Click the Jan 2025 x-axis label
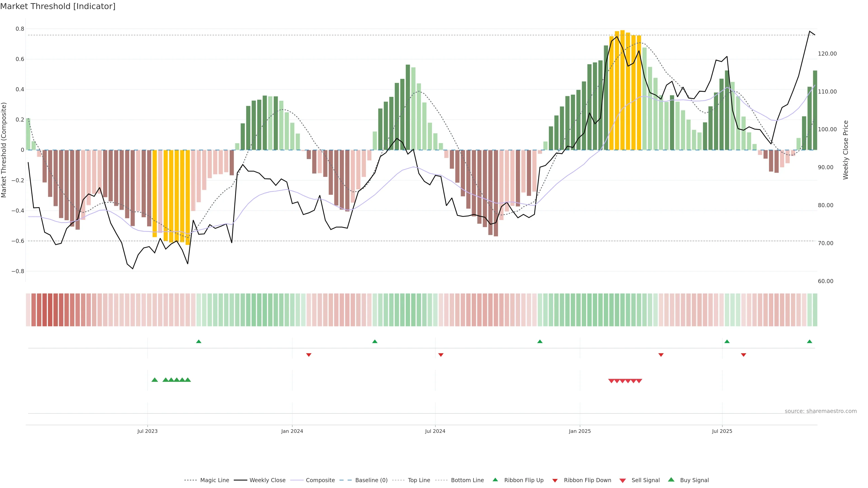 (580, 431)
